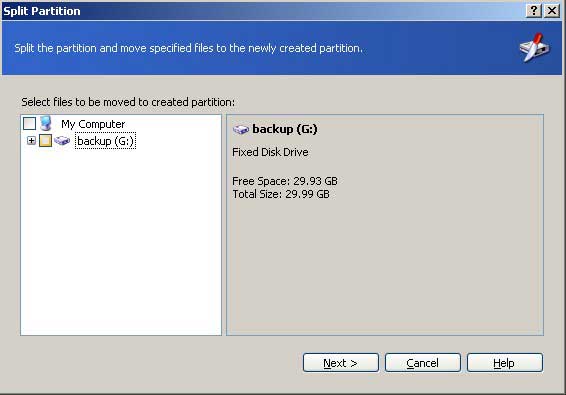Image resolution: width=566 pixels, height=395 pixels.
Task: Click the My Computer icon in the tree
Action: [x=46, y=123]
